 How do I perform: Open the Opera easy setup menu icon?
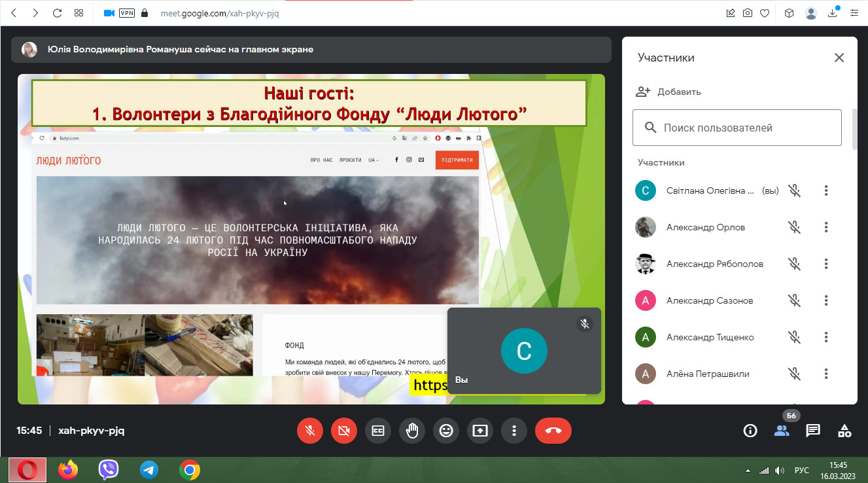coord(854,13)
